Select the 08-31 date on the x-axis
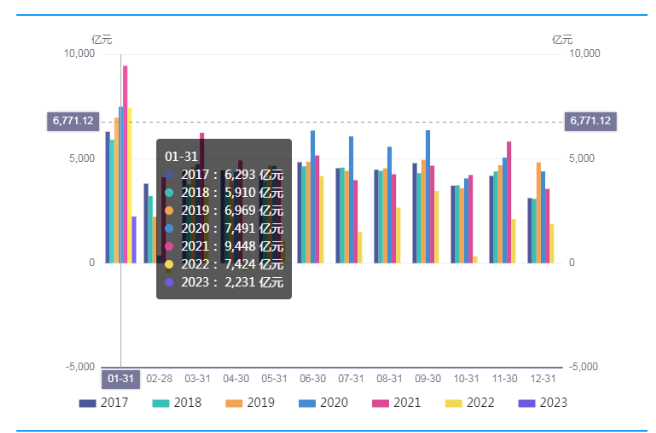656x433 pixels. [x=389, y=379]
